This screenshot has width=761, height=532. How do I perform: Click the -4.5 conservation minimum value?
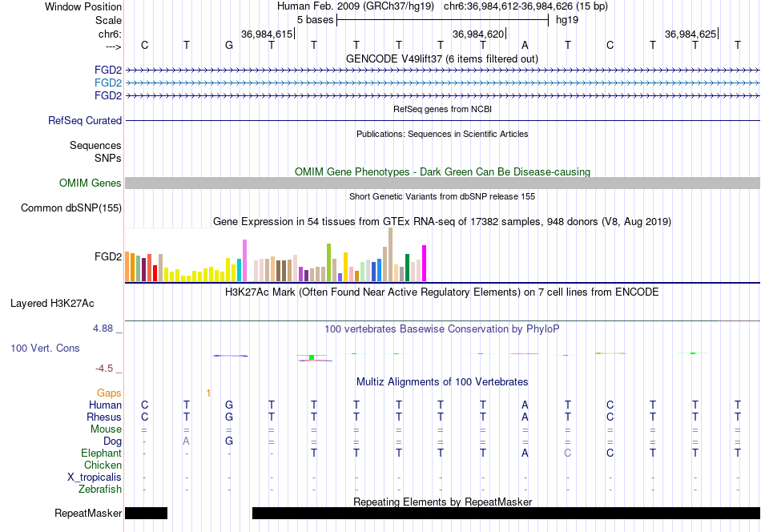click(104, 369)
